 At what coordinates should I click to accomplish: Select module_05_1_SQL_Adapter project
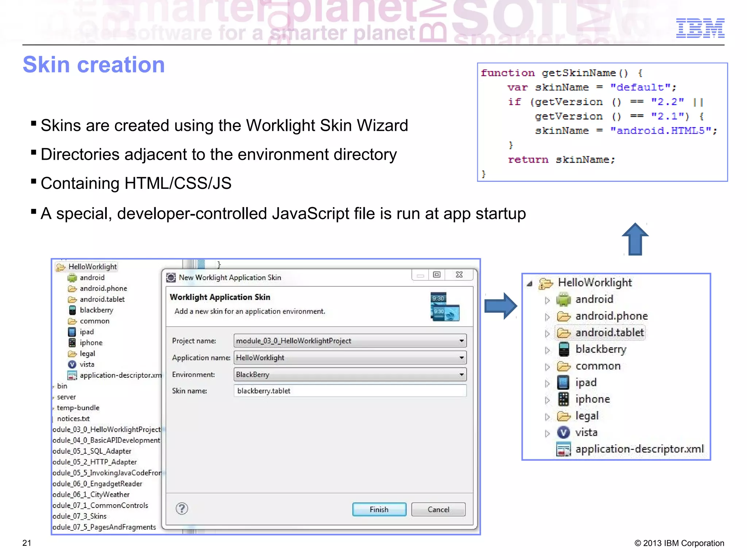pyautogui.click(x=92, y=451)
